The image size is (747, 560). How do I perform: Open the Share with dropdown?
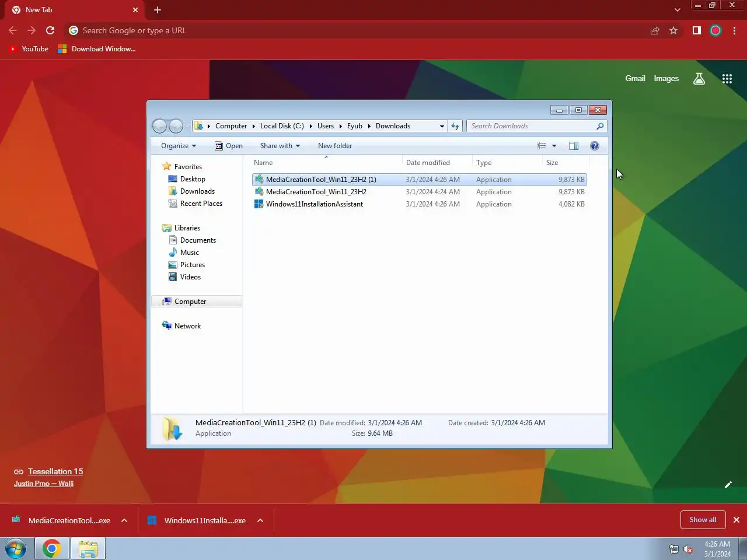(280, 146)
